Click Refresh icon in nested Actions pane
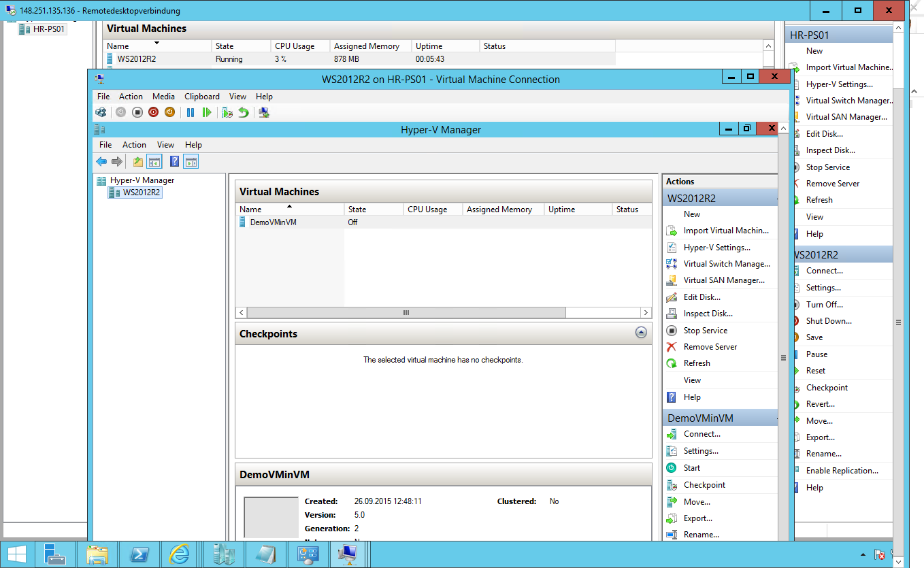Screen dimensions: 924x568 [x=672, y=363]
